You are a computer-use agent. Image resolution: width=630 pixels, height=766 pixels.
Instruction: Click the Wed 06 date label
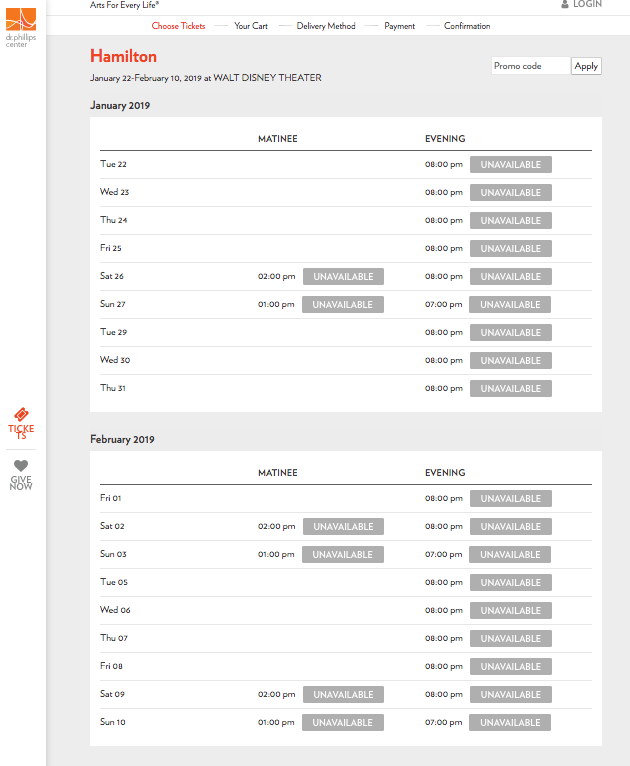click(115, 610)
